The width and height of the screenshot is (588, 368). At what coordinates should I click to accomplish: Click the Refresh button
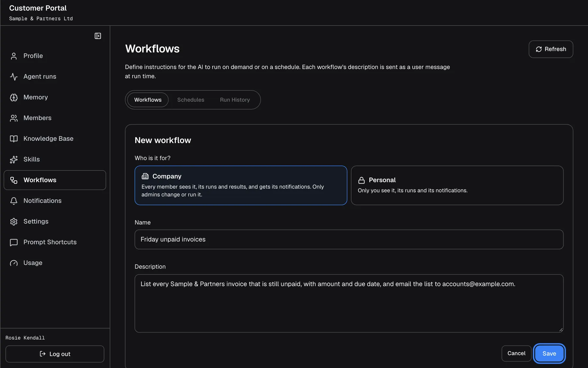(x=551, y=49)
